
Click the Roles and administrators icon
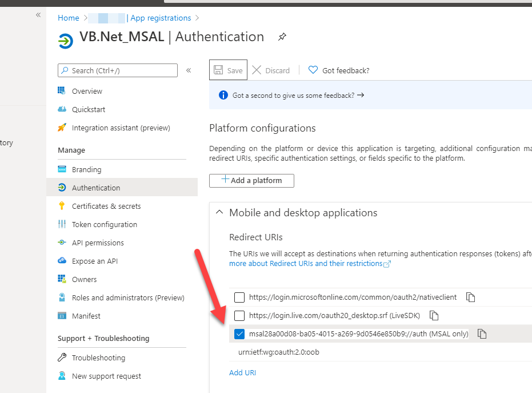click(62, 297)
